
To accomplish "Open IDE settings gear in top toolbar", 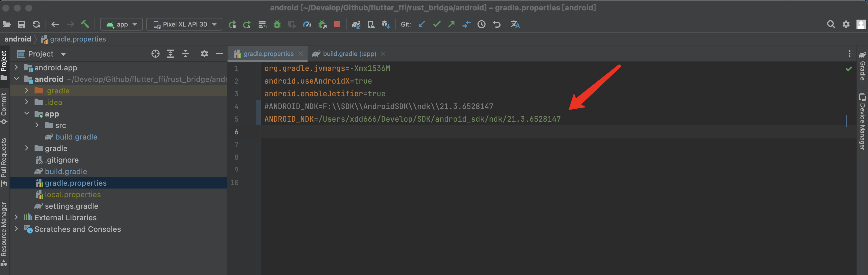I will (x=846, y=24).
